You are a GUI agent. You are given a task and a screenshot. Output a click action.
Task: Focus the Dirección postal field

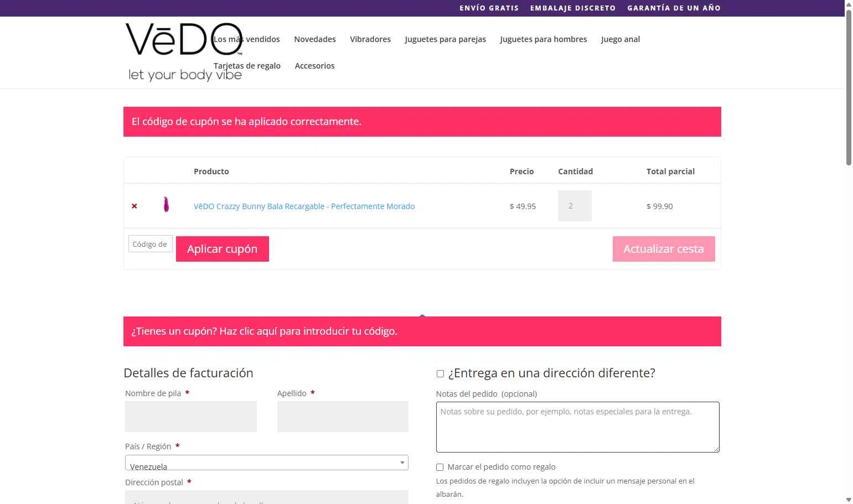tap(267, 497)
